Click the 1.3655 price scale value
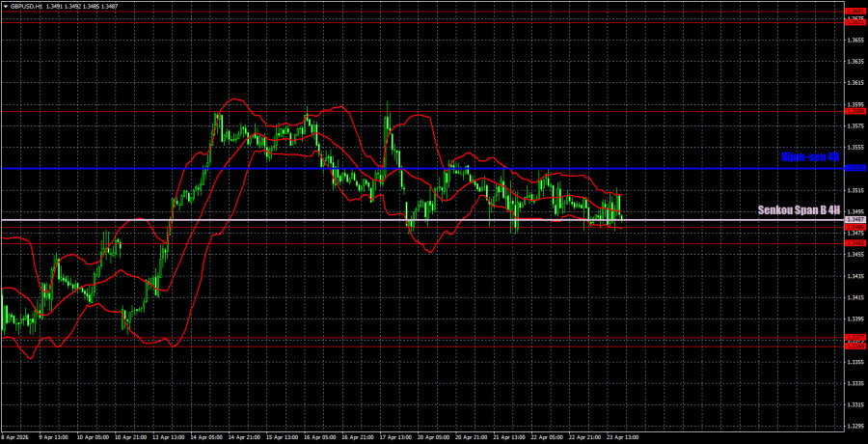The image size is (868, 444). (855, 40)
